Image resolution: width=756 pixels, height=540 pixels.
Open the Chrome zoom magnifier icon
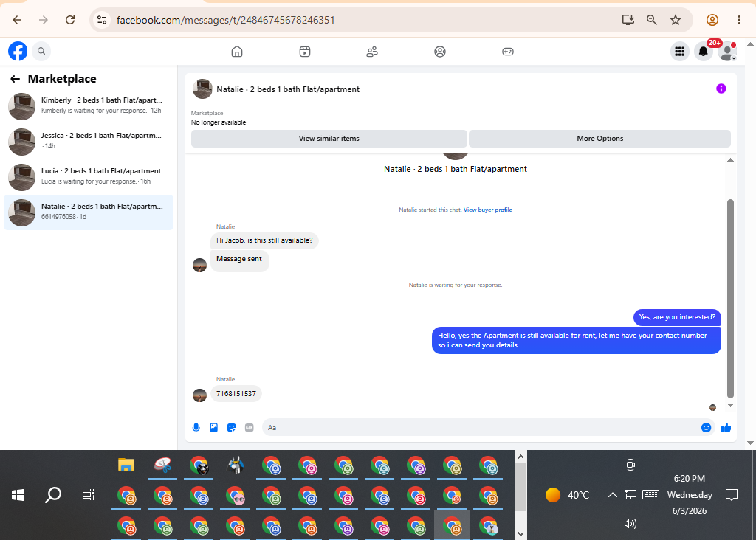tap(651, 20)
